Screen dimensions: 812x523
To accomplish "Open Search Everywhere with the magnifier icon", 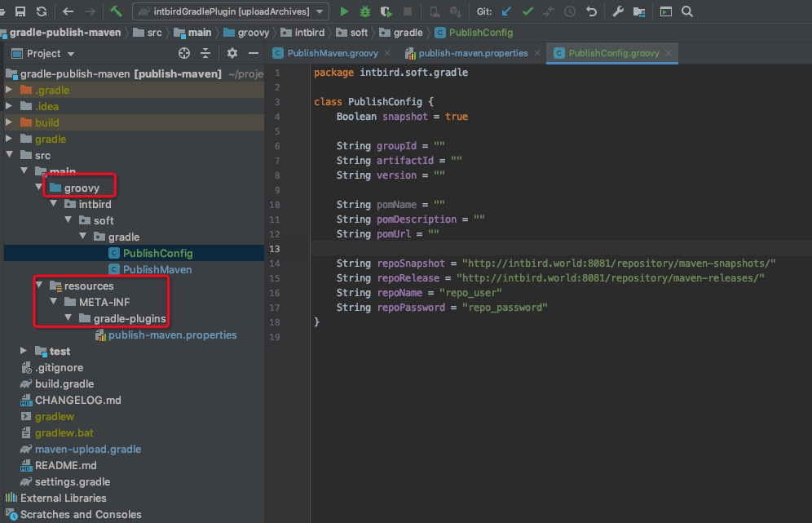I will [x=687, y=13].
